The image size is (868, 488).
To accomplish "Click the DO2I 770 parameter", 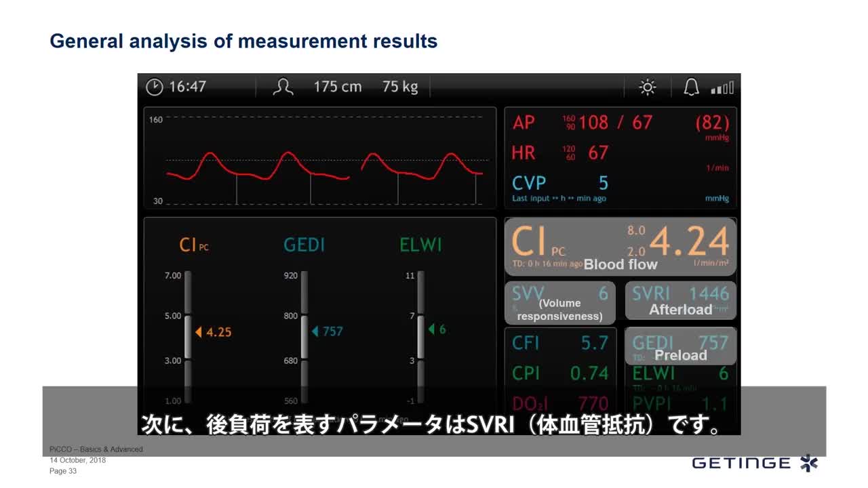I will pos(560,404).
